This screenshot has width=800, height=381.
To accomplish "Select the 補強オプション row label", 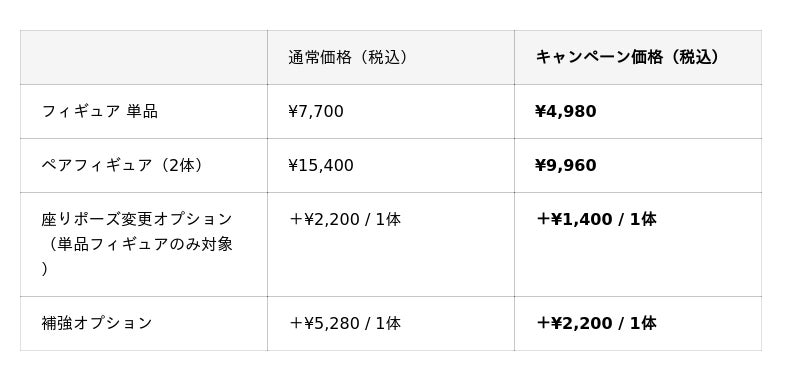I will click(x=96, y=323).
